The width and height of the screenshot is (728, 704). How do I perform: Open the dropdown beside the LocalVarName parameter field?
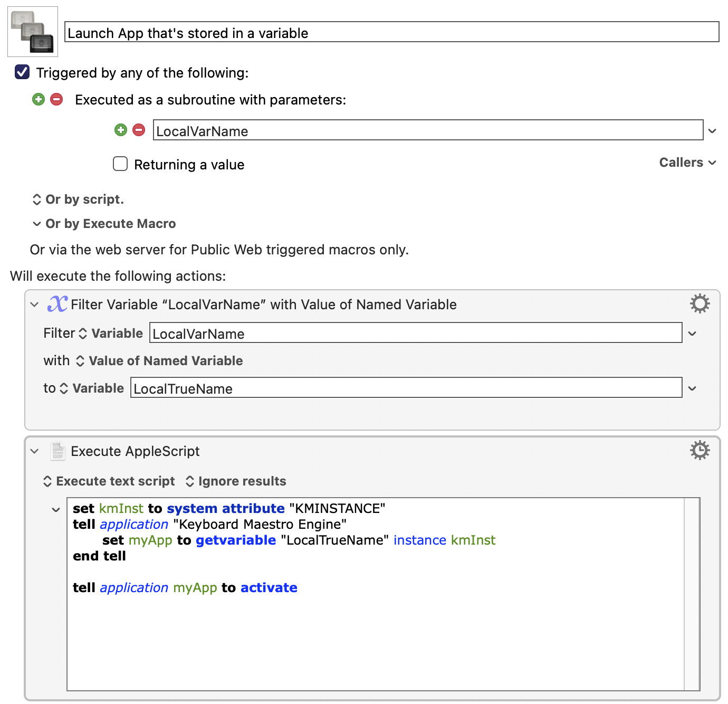click(712, 131)
